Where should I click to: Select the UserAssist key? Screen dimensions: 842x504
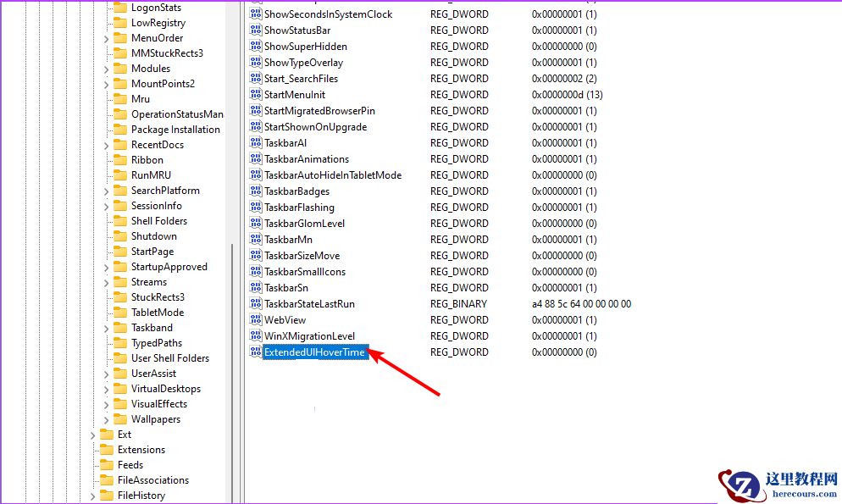[x=153, y=374]
